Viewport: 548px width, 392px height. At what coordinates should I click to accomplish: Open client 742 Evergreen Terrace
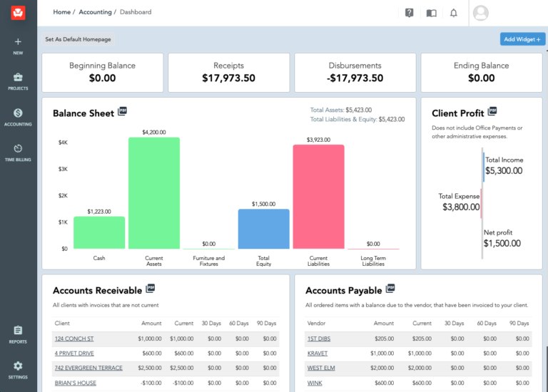pyautogui.click(x=88, y=368)
